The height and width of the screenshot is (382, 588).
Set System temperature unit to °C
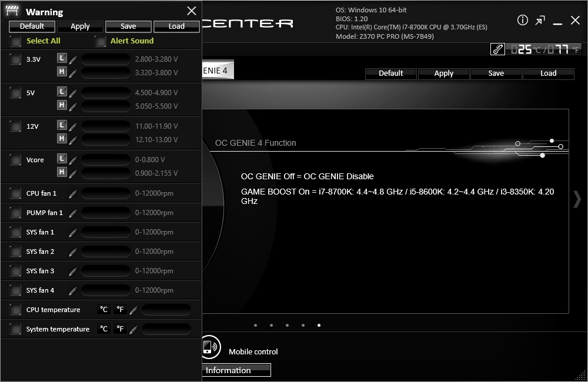pos(104,329)
